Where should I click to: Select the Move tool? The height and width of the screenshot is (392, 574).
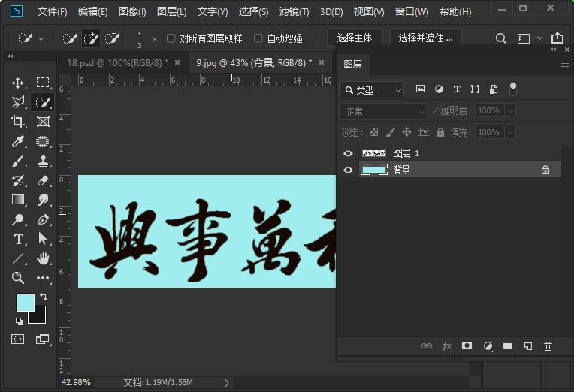(18, 83)
